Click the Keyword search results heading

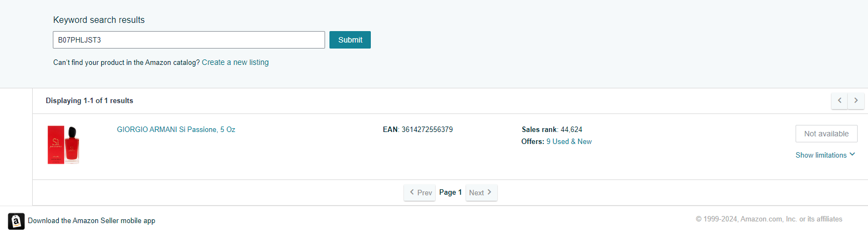[x=99, y=20]
